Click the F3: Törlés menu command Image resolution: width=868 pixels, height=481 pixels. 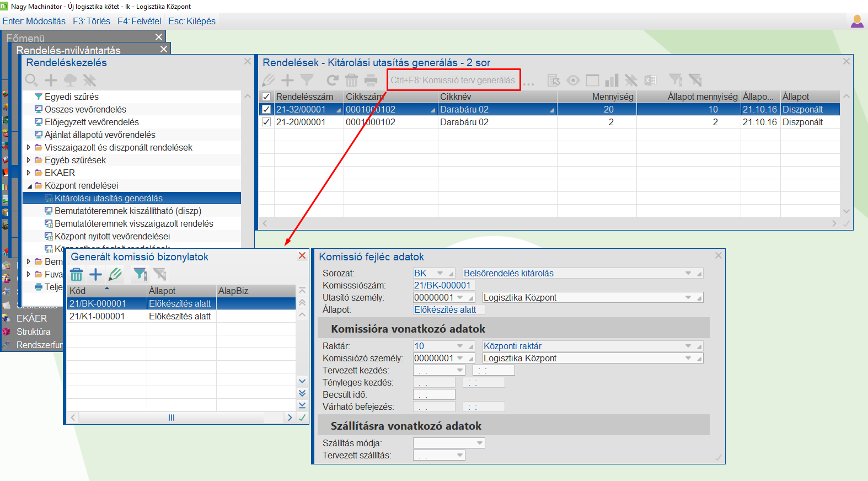pyautogui.click(x=92, y=21)
